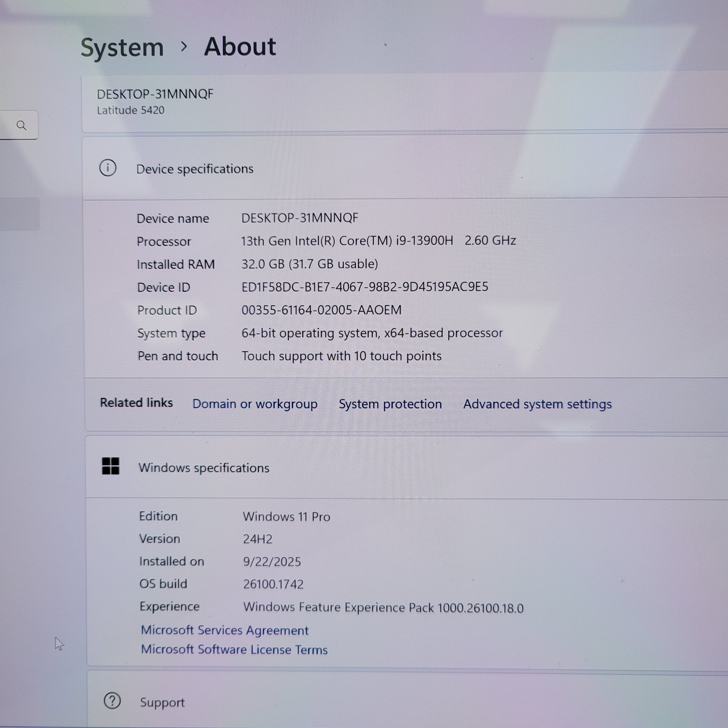Click the Product ID value text
Screen dimensions: 728x728
point(321,310)
